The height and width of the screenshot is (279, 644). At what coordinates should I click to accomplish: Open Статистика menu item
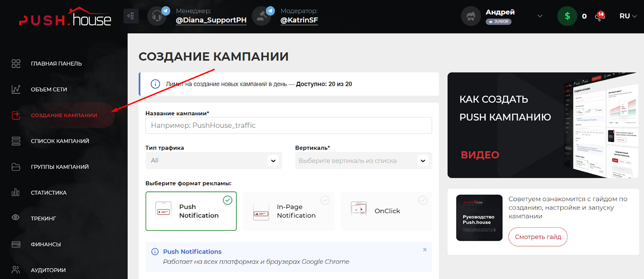click(x=49, y=193)
